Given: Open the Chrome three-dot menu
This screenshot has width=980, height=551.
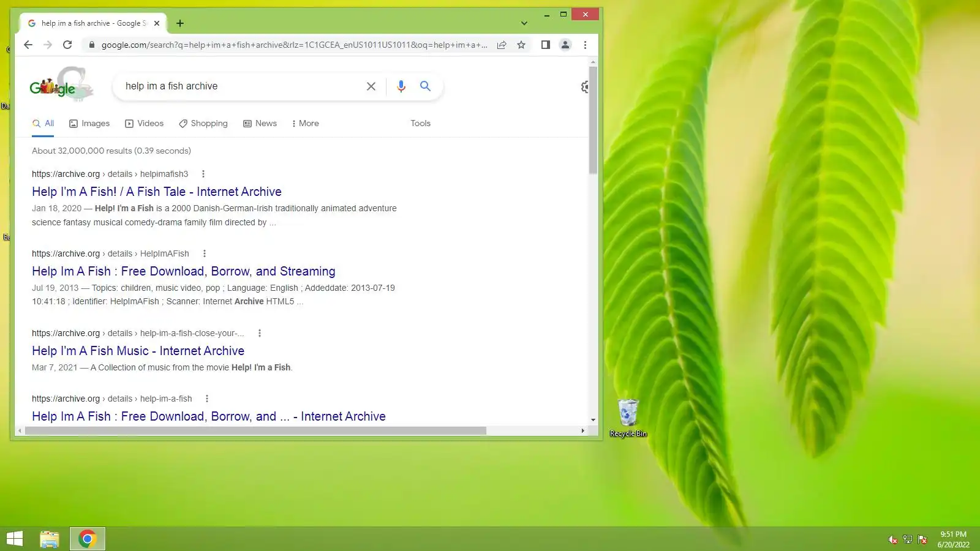Looking at the screenshot, I should click(585, 45).
